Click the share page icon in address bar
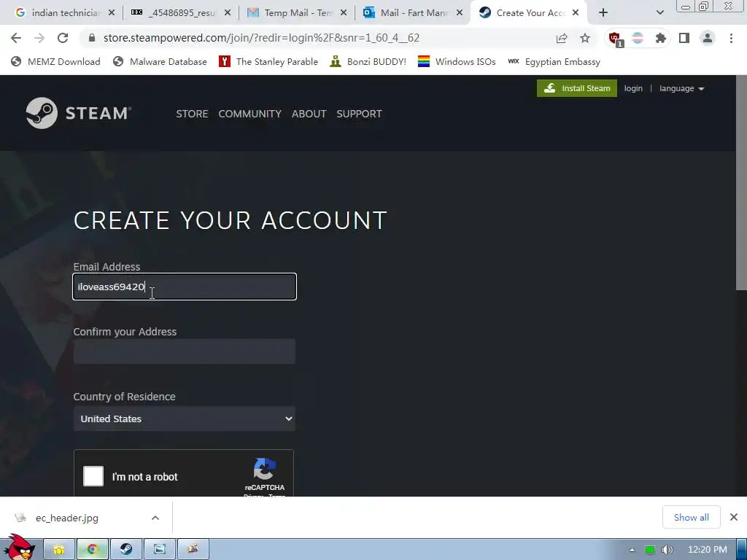Viewport: 747px width, 560px height. (x=562, y=38)
